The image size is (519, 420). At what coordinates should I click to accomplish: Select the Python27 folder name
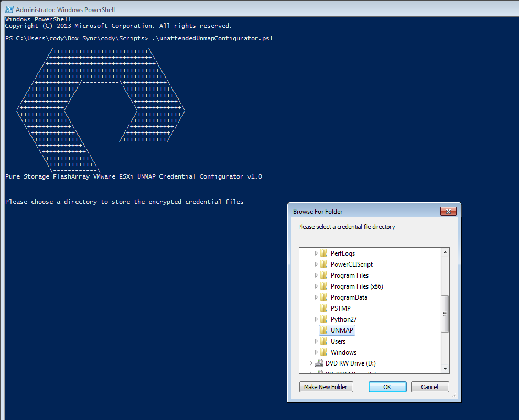(343, 319)
